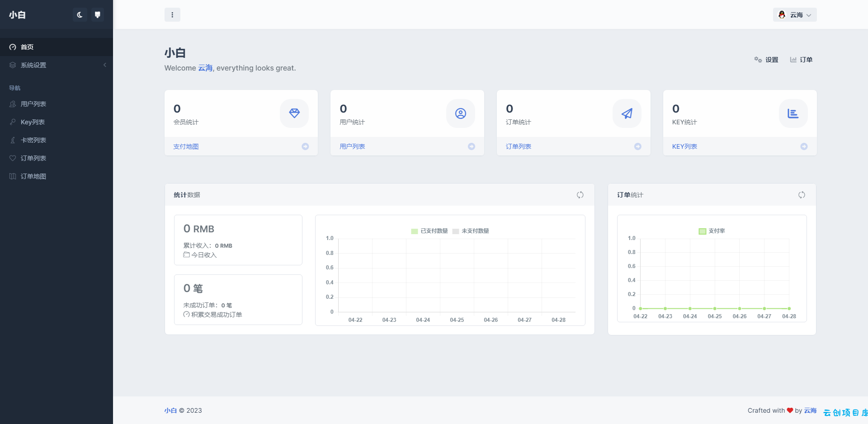Click the 支付率 legend color swatch

coord(703,231)
